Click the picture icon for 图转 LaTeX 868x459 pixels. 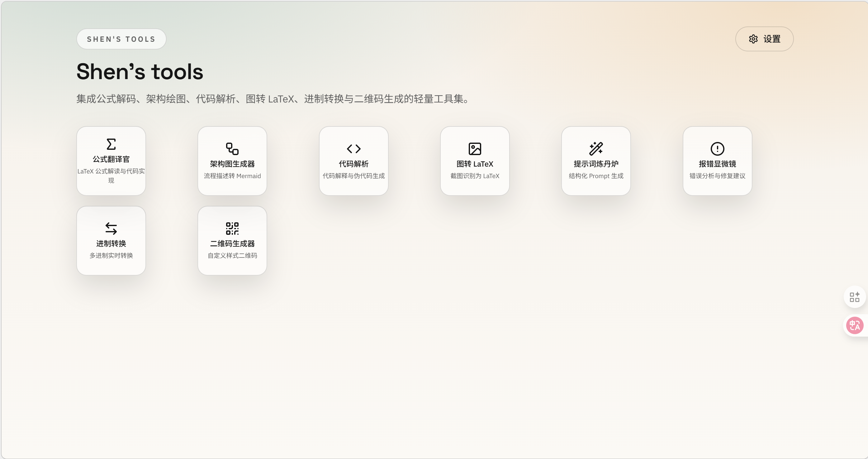(x=475, y=149)
